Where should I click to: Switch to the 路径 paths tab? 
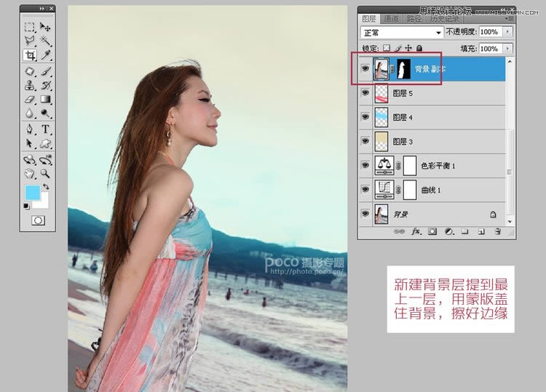(415, 19)
